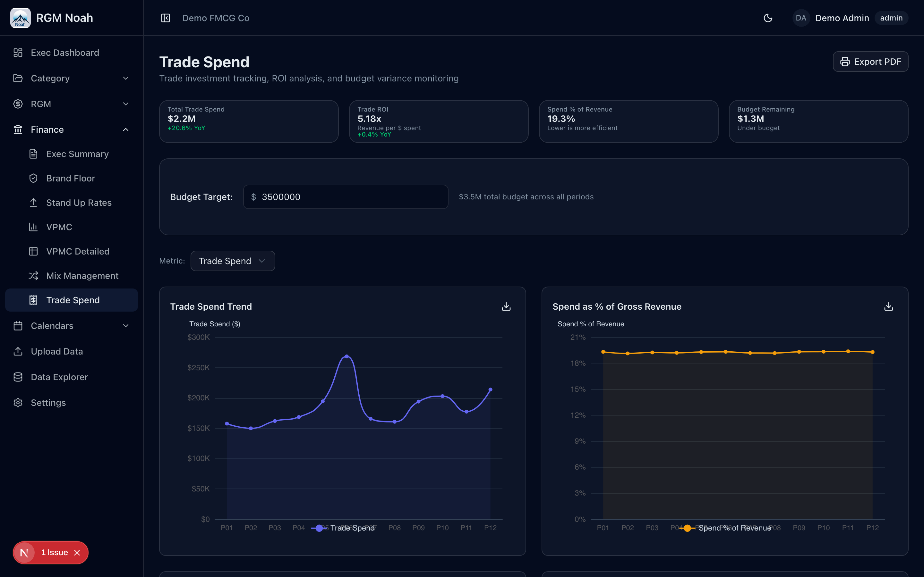Open Exec Dashboard from sidebar
The width and height of the screenshot is (924, 577).
(x=65, y=53)
